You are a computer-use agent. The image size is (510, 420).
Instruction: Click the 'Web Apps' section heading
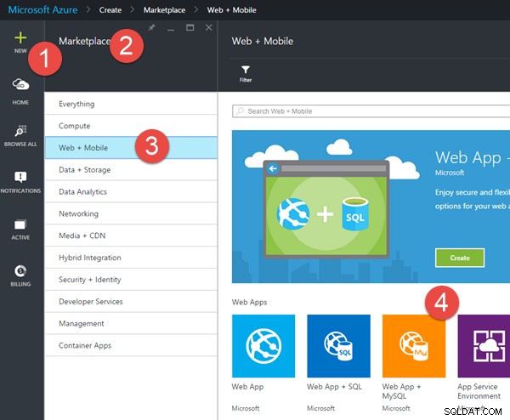[249, 302]
